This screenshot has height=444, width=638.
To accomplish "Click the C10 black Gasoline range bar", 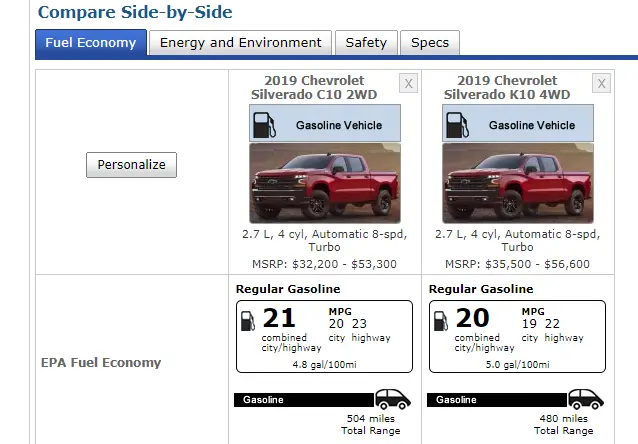I will click(304, 400).
